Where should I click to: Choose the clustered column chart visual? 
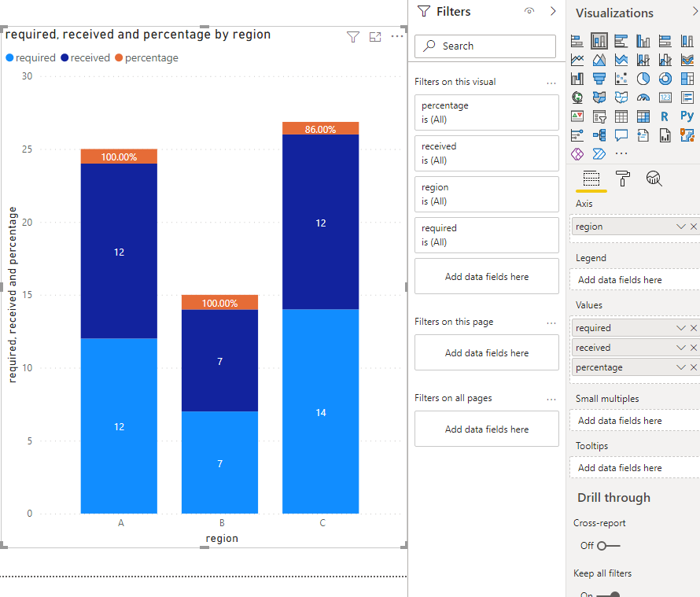(643, 41)
